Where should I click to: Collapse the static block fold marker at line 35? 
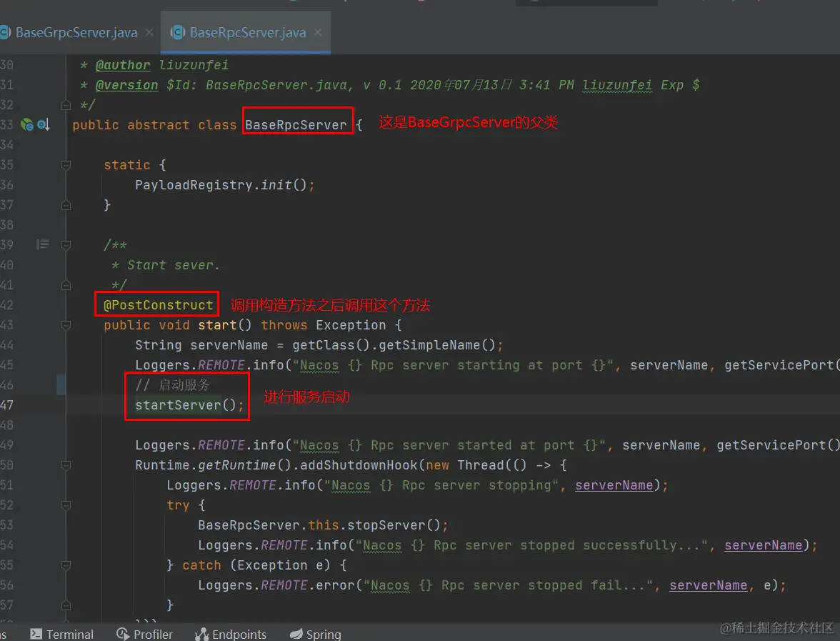point(66,165)
